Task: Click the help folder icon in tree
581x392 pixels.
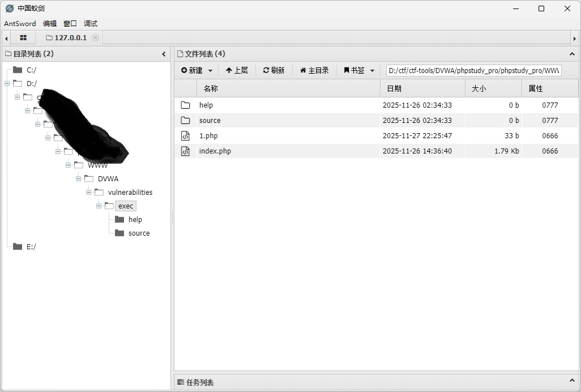Action: [x=119, y=219]
